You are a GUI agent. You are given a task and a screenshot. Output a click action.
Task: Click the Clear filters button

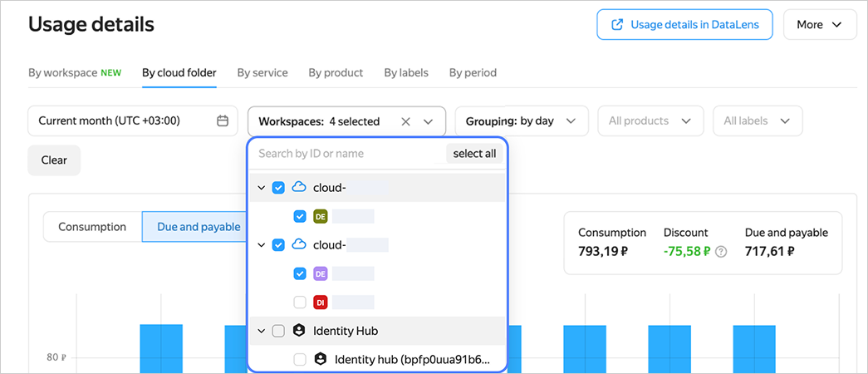tap(54, 160)
